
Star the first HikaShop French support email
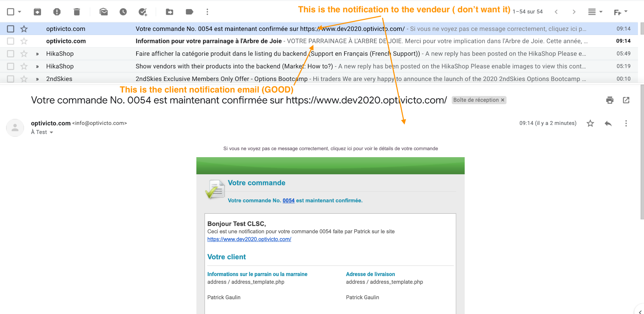[x=24, y=54]
